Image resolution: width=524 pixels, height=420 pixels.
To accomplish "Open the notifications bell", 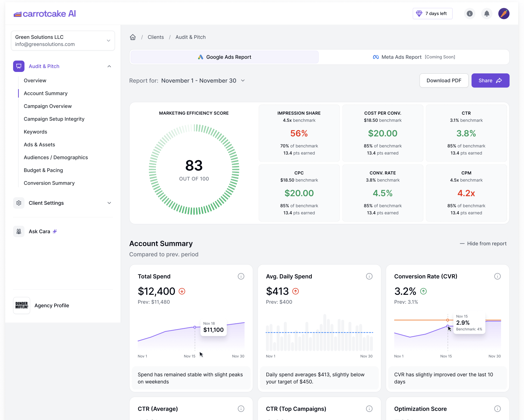I will (487, 14).
